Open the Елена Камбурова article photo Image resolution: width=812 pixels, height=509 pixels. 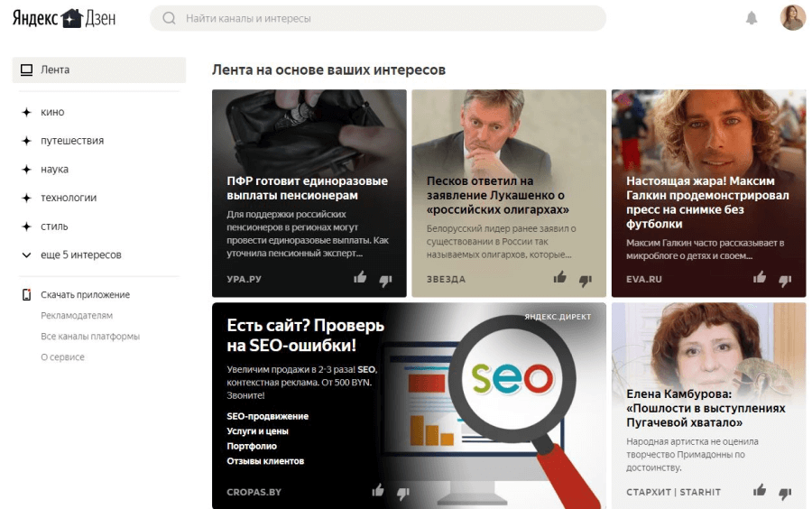(708, 345)
